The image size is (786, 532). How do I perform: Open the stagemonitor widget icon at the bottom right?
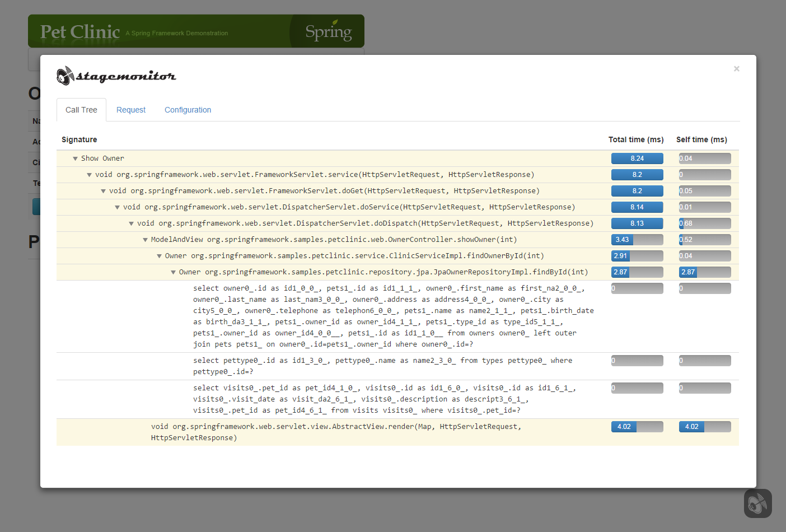[x=757, y=503]
